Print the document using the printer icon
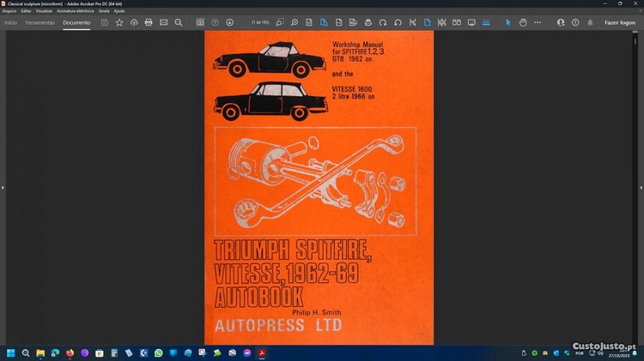The height and width of the screenshot is (361, 644). pos(149,22)
